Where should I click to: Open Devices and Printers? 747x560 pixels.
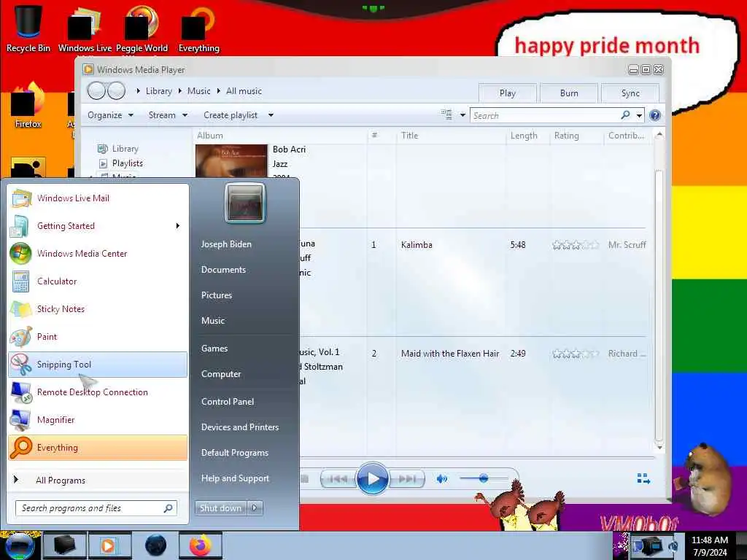(x=240, y=427)
